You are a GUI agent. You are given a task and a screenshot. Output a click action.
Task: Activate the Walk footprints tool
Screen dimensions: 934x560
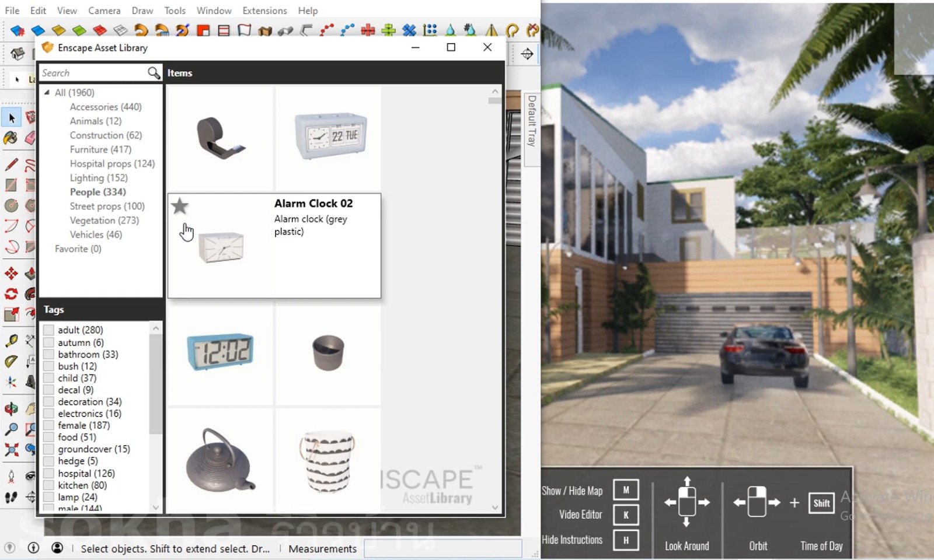[x=11, y=497]
